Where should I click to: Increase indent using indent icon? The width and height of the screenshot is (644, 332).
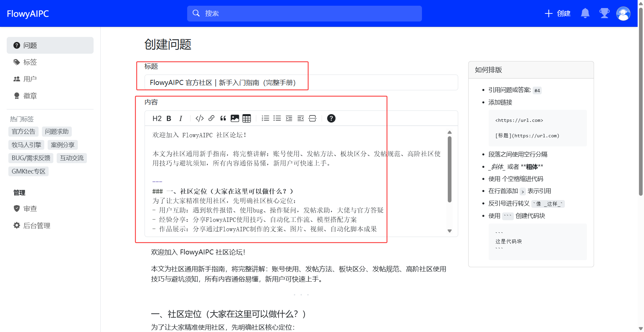pos(289,118)
